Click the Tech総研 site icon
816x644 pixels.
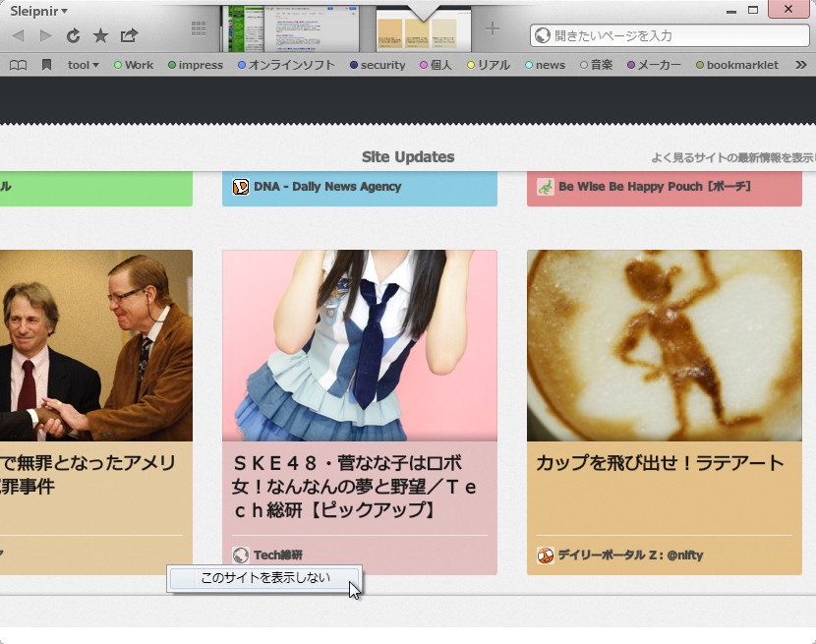point(241,555)
